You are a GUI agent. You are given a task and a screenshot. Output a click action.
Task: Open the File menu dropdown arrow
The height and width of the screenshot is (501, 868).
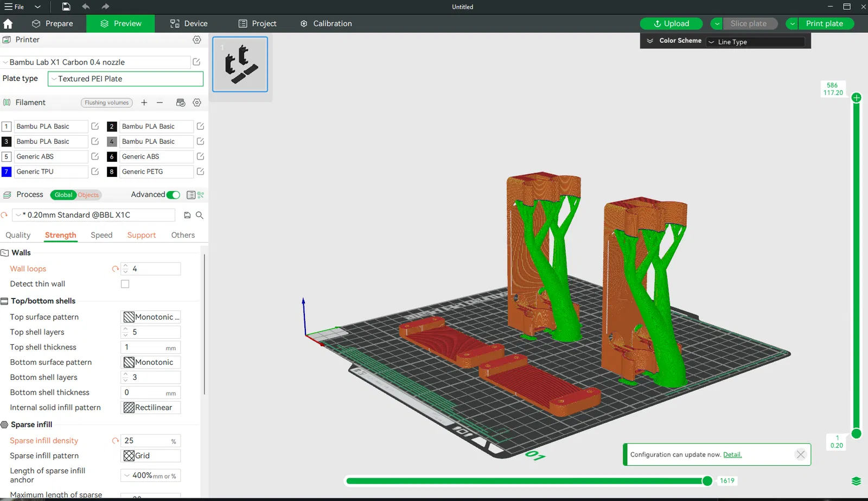coord(37,7)
